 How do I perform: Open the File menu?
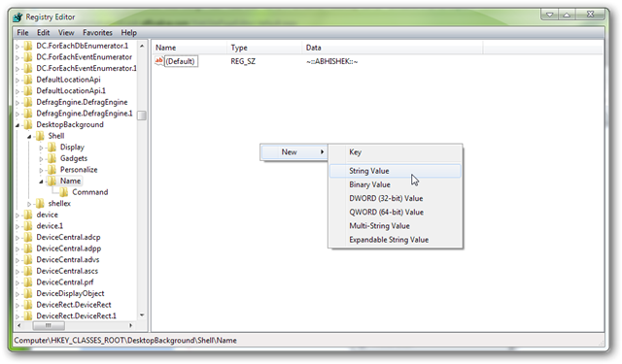tap(22, 32)
